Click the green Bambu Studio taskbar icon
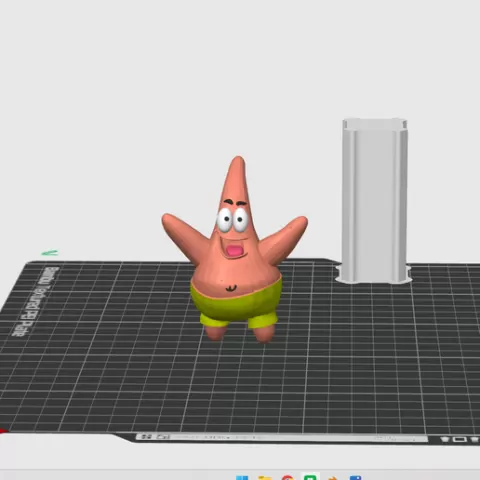 [x=310, y=477]
